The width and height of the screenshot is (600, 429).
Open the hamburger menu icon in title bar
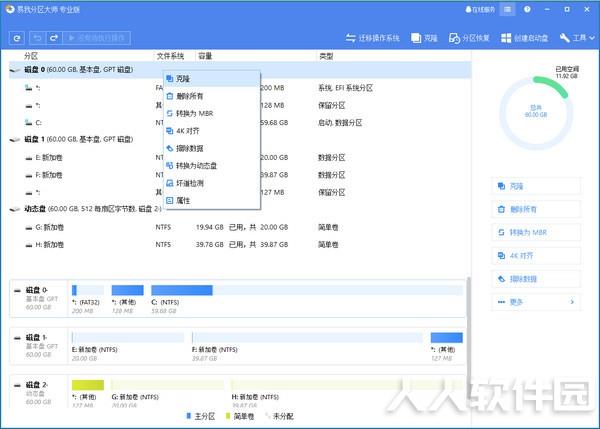tap(507, 10)
